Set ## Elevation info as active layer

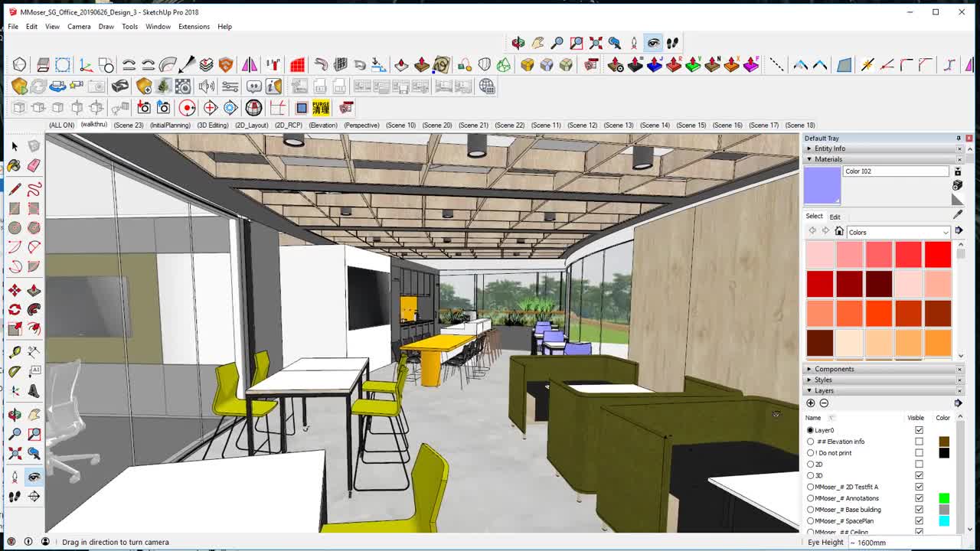[811, 442]
